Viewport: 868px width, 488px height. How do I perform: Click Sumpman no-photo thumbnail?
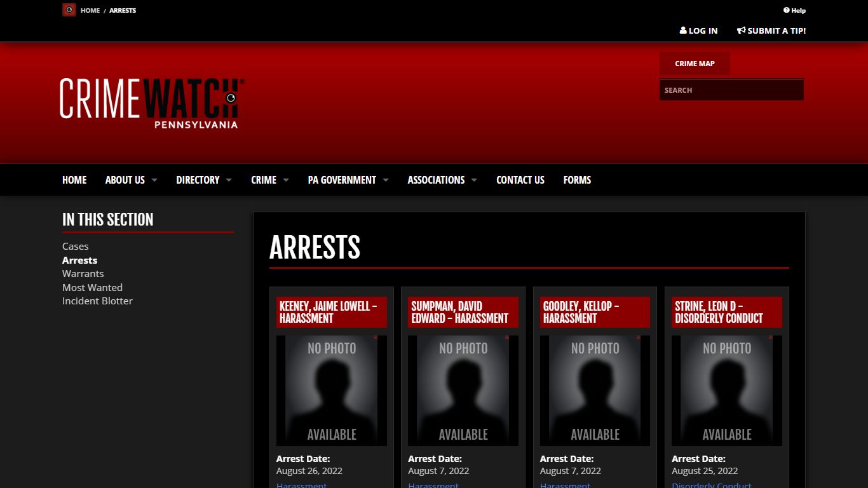tap(463, 391)
